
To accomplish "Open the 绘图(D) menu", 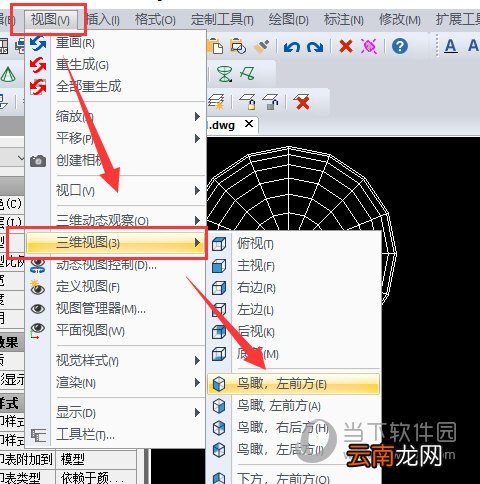I will coord(289,20).
